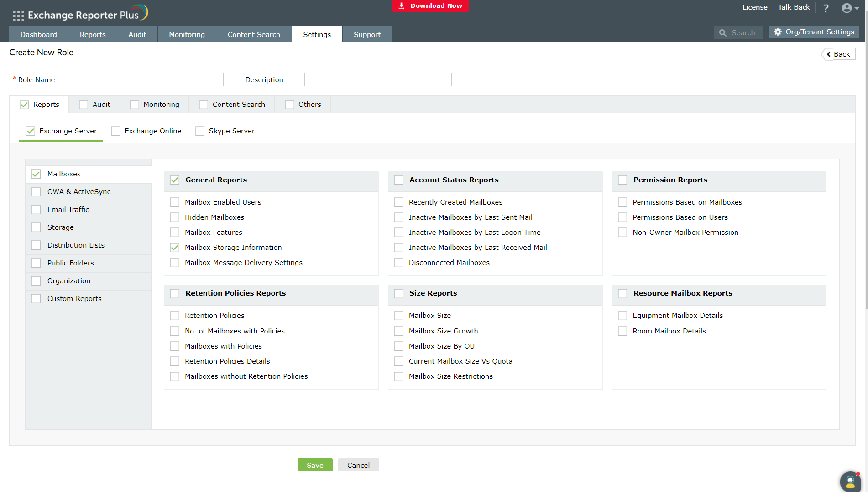The height and width of the screenshot is (492, 868).
Task: Open the chat assistant icon bottom right
Action: [x=849, y=481]
